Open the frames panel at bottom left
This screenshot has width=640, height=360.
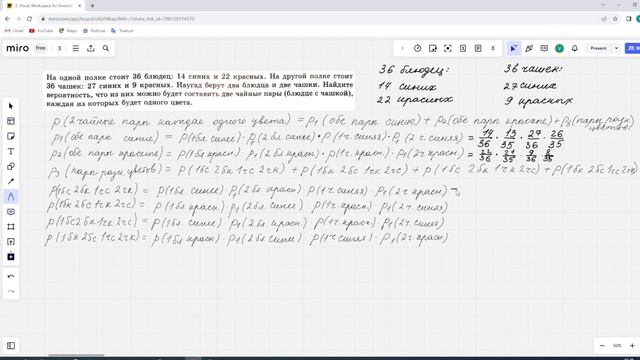coord(11,346)
